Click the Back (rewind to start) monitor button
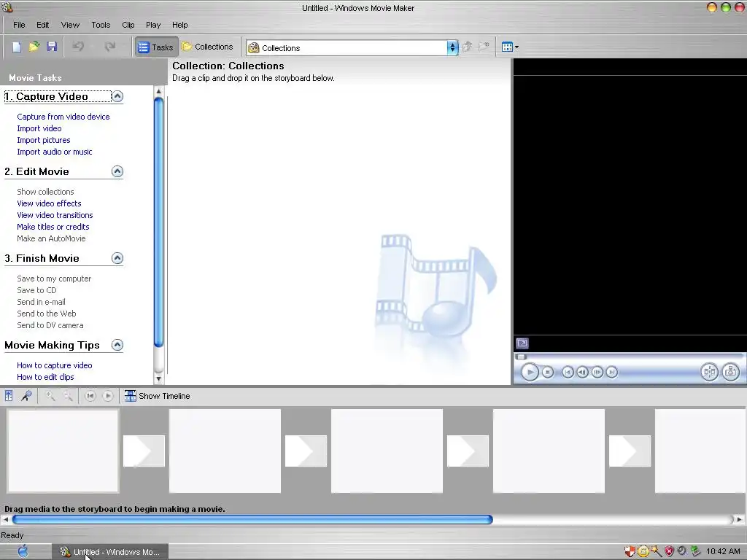 point(568,372)
